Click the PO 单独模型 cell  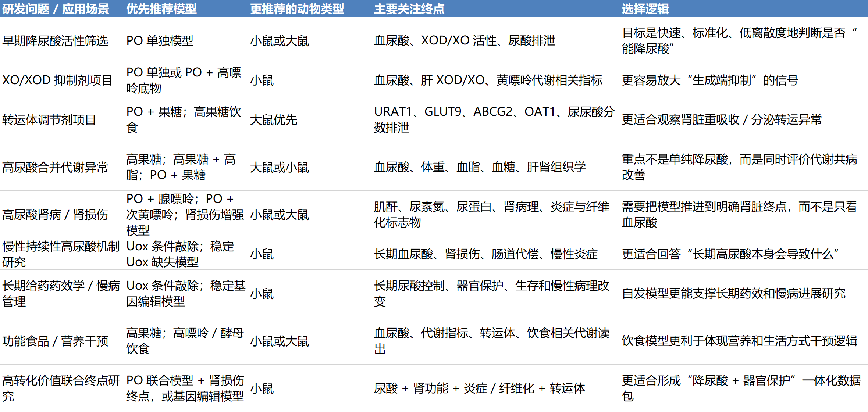(160, 41)
